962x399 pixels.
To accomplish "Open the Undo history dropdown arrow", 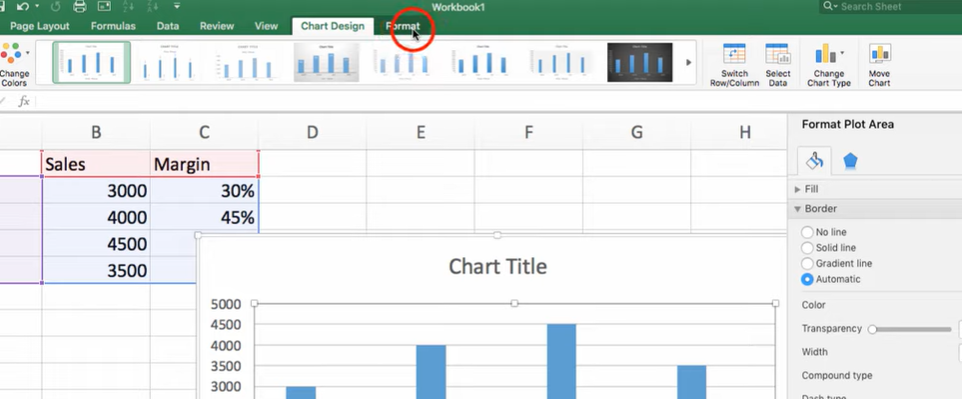I will tap(37, 6).
